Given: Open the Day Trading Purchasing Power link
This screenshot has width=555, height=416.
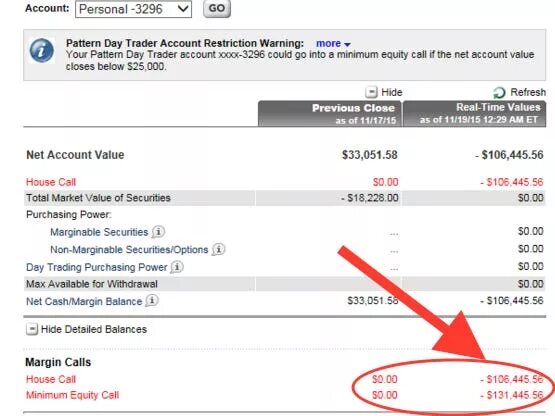Looking at the screenshot, I should (97, 267).
